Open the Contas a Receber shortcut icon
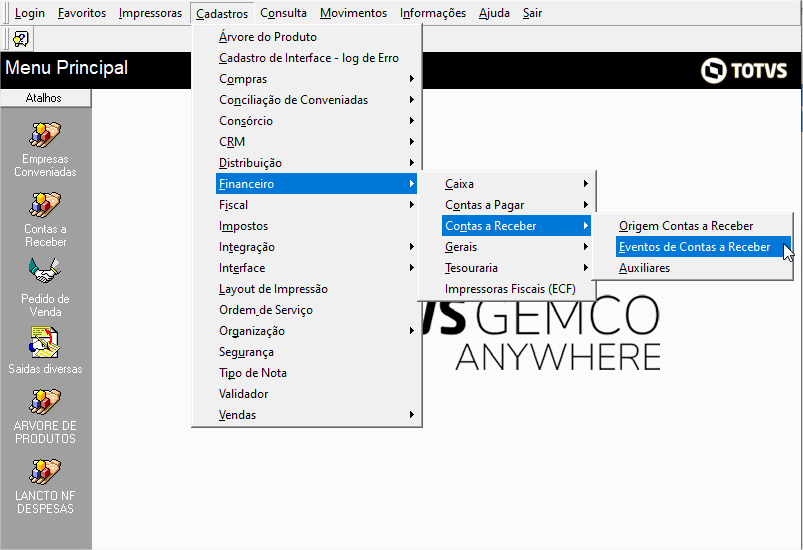Viewport: 803px width, 550px height. point(45,205)
